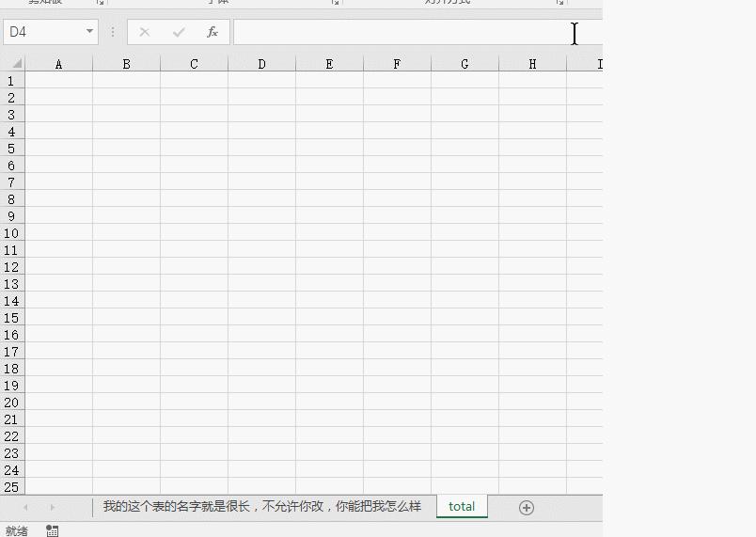Click the Insert Function fx icon
The width and height of the screenshot is (756, 537).
(x=213, y=32)
